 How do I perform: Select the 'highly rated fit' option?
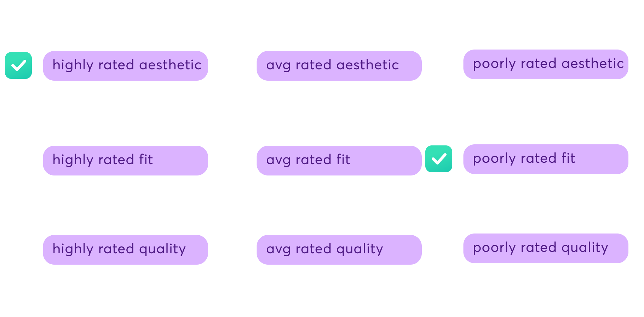click(126, 161)
